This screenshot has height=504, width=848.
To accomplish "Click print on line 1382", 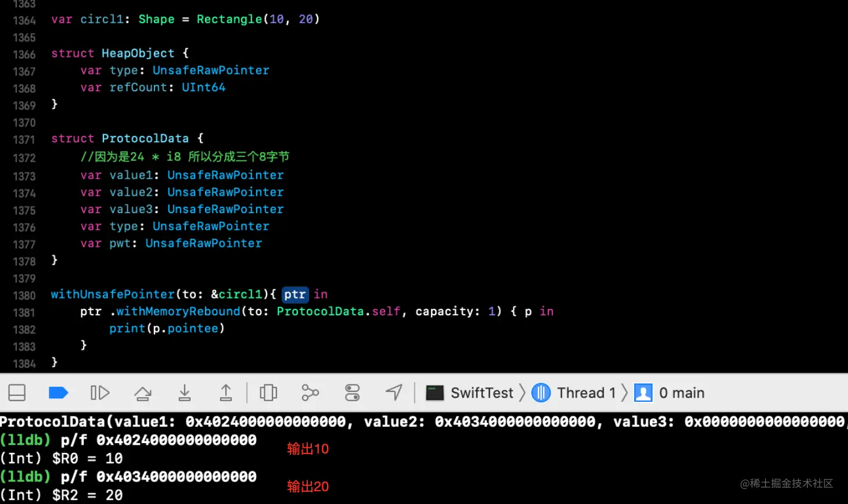I will (127, 329).
